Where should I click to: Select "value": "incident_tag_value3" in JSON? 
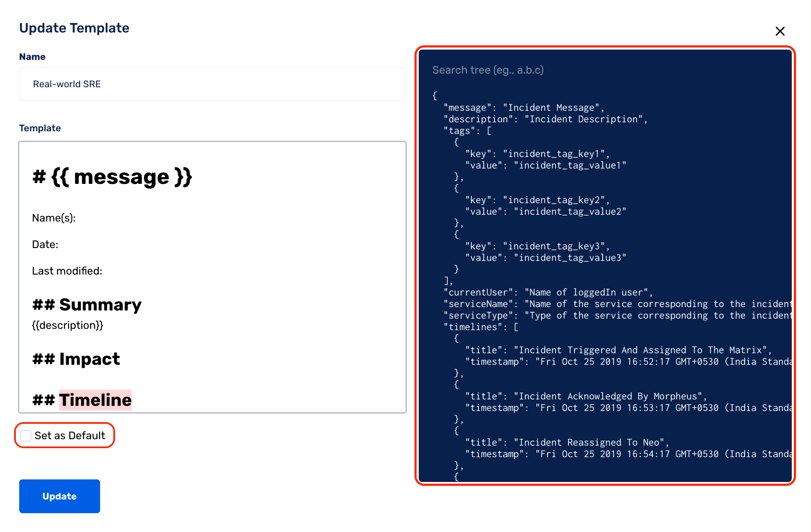click(x=546, y=258)
